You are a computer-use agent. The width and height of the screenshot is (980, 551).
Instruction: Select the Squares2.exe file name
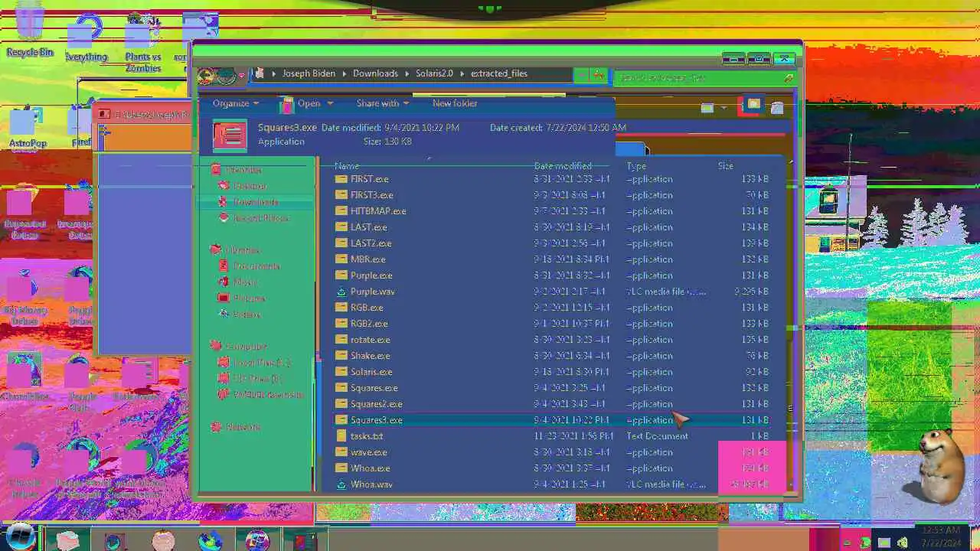click(376, 404)
